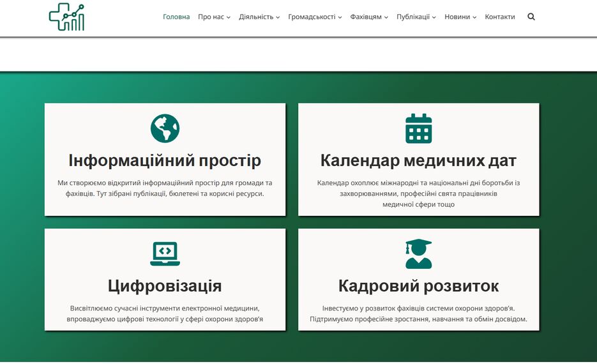This screenshot has width=597, height=364.
Task: Open the Про нас menu
Action: [211, 17]
